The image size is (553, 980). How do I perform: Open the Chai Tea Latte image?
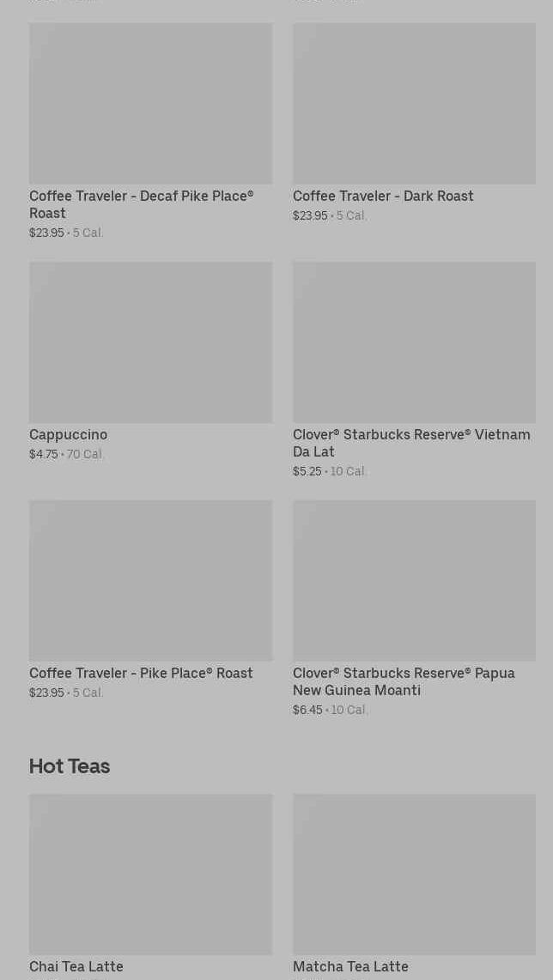click(x=150, y=874)
